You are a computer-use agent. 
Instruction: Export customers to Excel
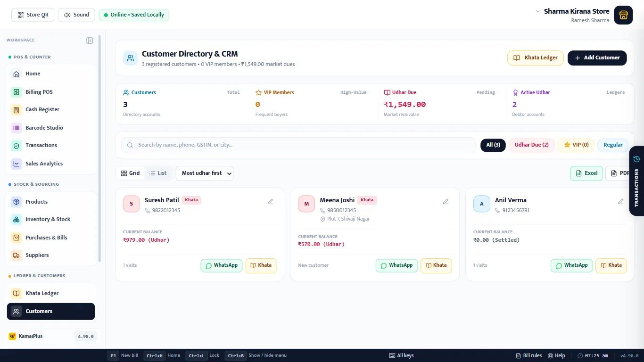586,173
